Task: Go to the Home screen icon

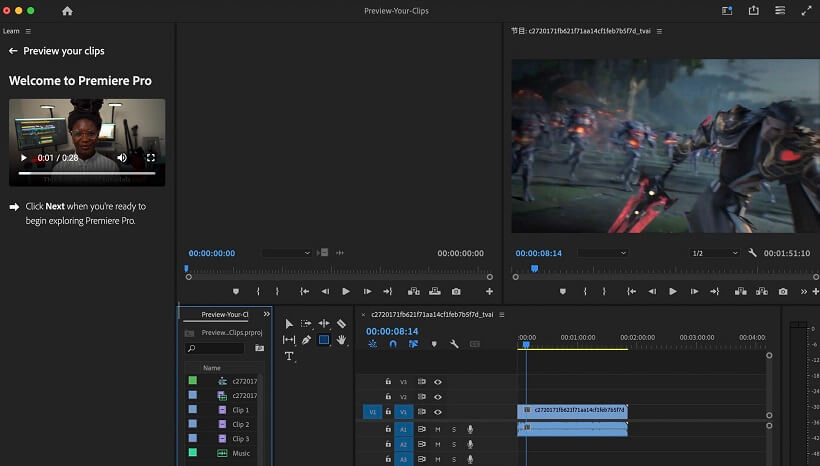Action: point(67,11)
